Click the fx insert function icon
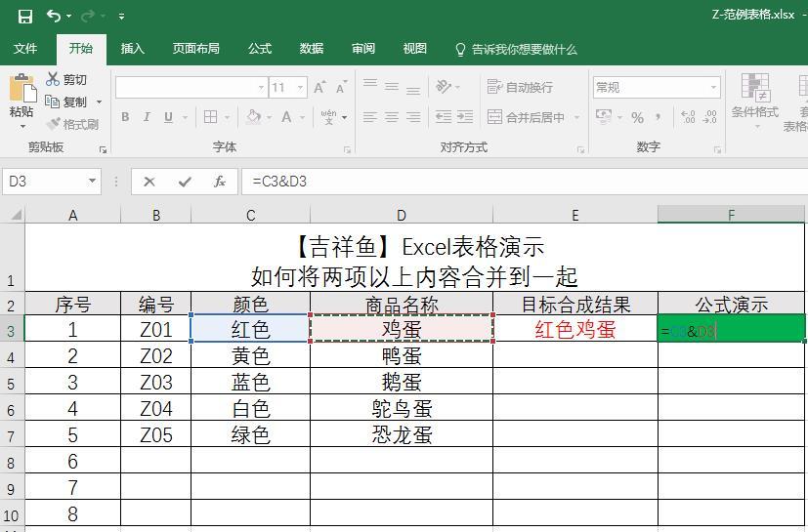 (x=220, y=182)
